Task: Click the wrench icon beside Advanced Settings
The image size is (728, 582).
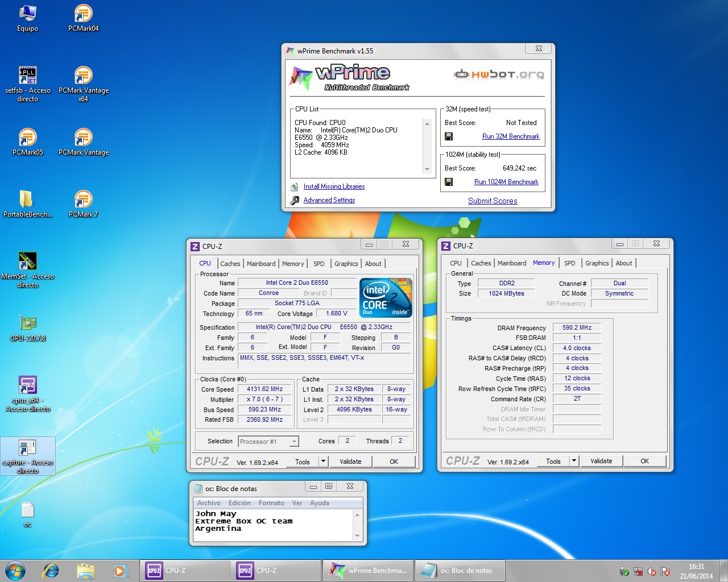Action: point(295,200)
